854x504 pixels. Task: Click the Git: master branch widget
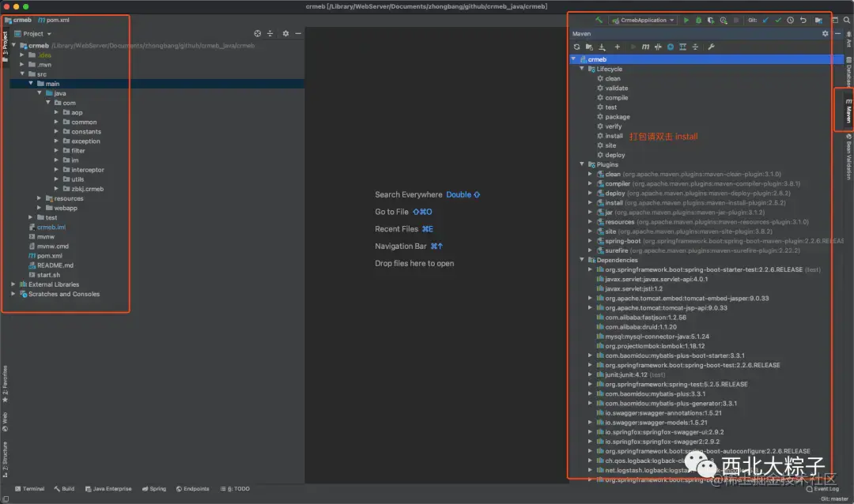tap(834, 498)
